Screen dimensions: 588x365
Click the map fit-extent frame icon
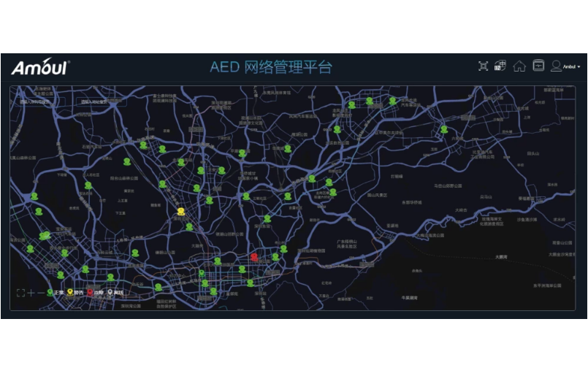tap(21, 293)
